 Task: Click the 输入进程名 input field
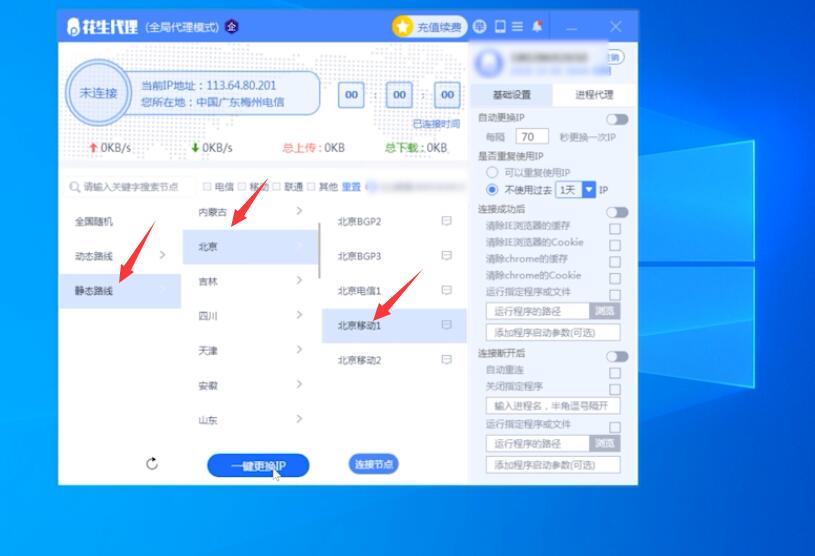tap(553, 406)
